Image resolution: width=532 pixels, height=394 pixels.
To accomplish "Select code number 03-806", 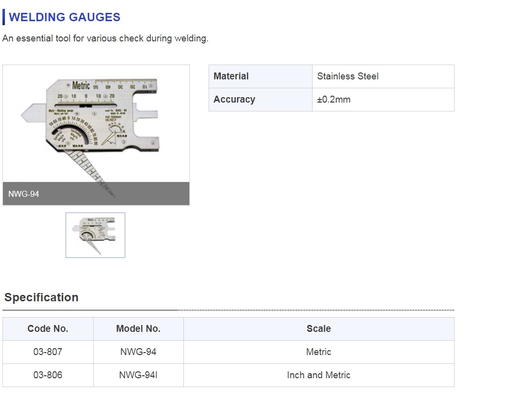I will 48,375.
